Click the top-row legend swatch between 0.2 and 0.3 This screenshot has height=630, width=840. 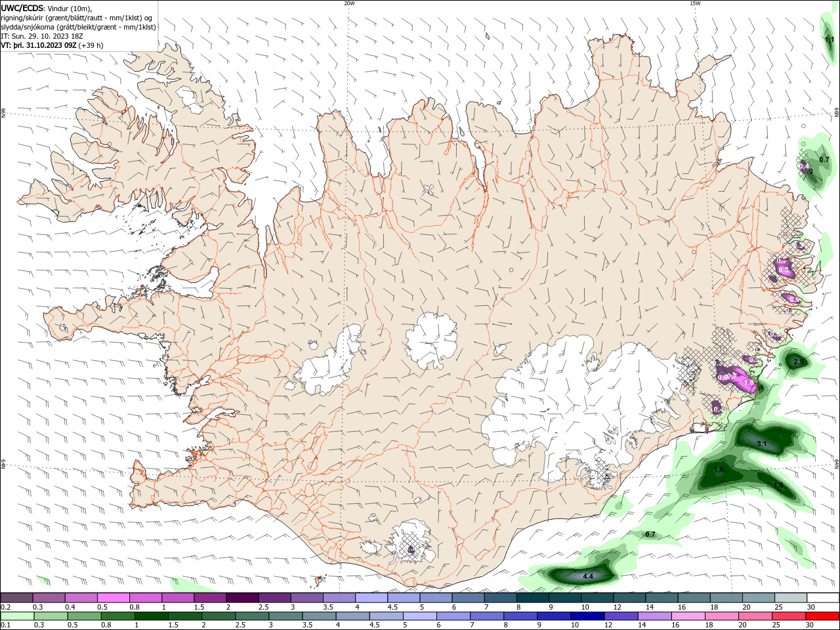[17, 597]
